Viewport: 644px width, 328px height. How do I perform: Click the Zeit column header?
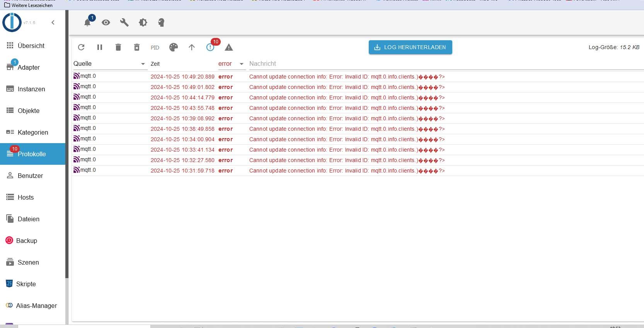point(155,64)
